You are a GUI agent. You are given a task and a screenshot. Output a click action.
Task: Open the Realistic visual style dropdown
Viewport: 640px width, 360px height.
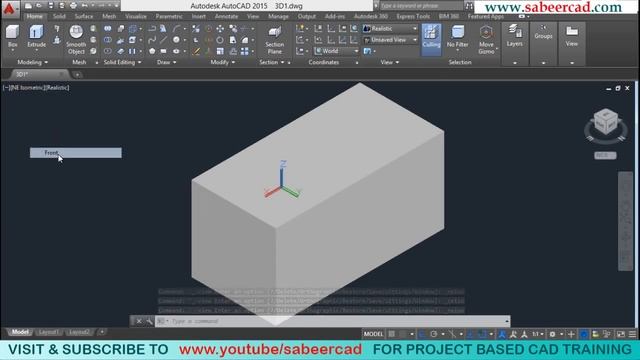391,29
